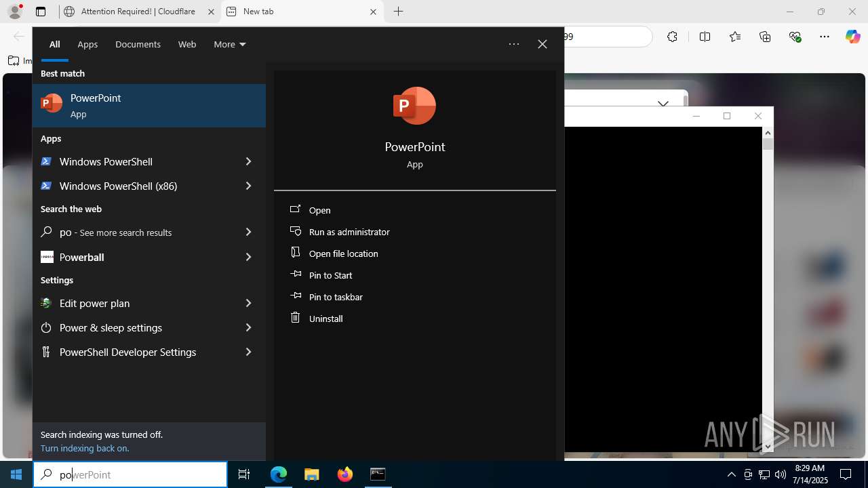Viewport: 868px width, 488px height.
Task: Open Edge Browser essentials icon
Action: tap(795, 37)
